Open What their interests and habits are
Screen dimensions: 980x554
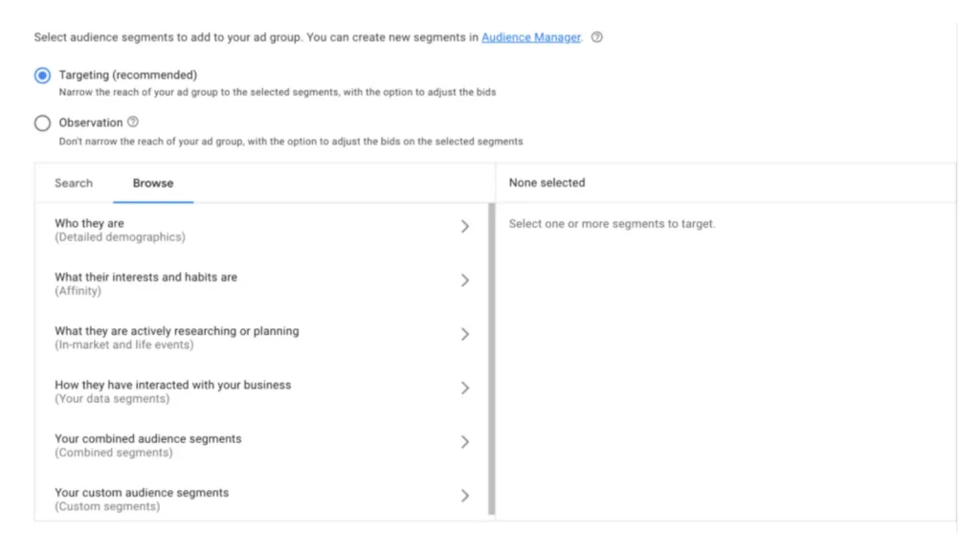(145, 283)
